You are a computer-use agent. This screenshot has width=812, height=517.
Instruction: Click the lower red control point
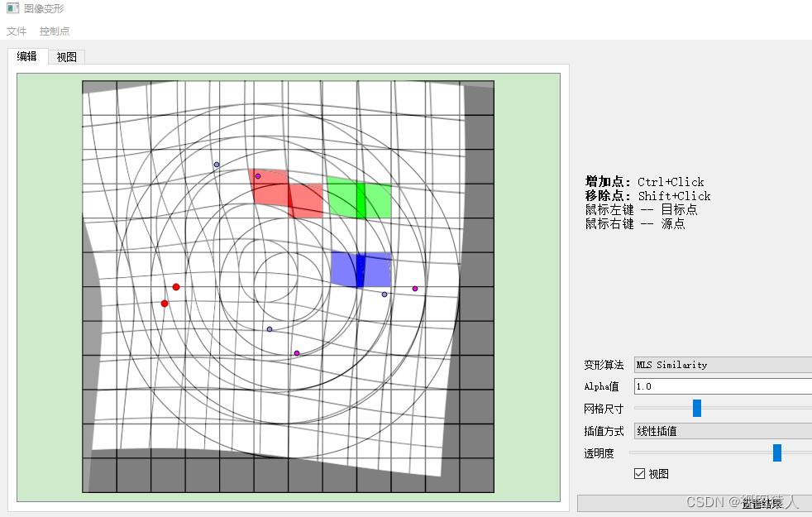(x=165, y=304)
